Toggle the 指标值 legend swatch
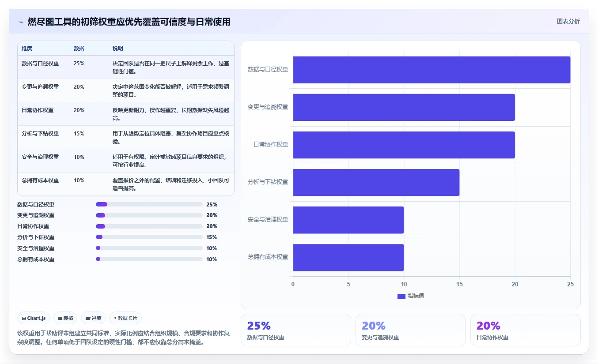The height and width of the screenshot is (364, 598). pos(401,296)
